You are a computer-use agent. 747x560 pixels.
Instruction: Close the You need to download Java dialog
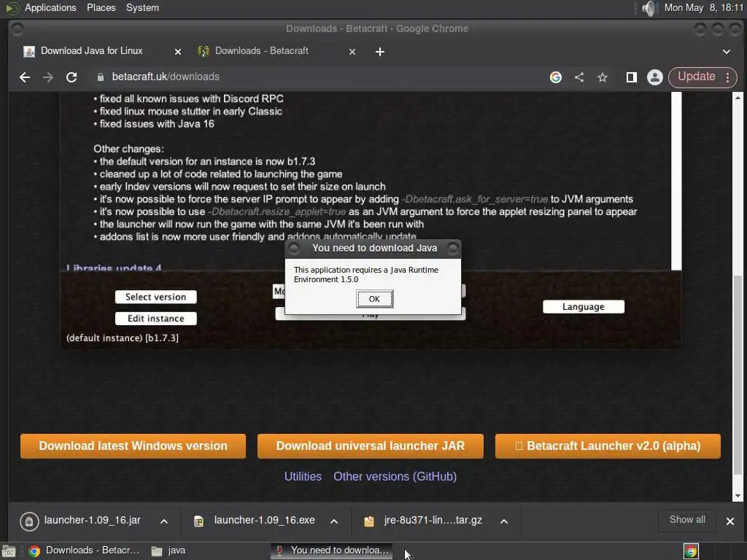click(453, 248)
